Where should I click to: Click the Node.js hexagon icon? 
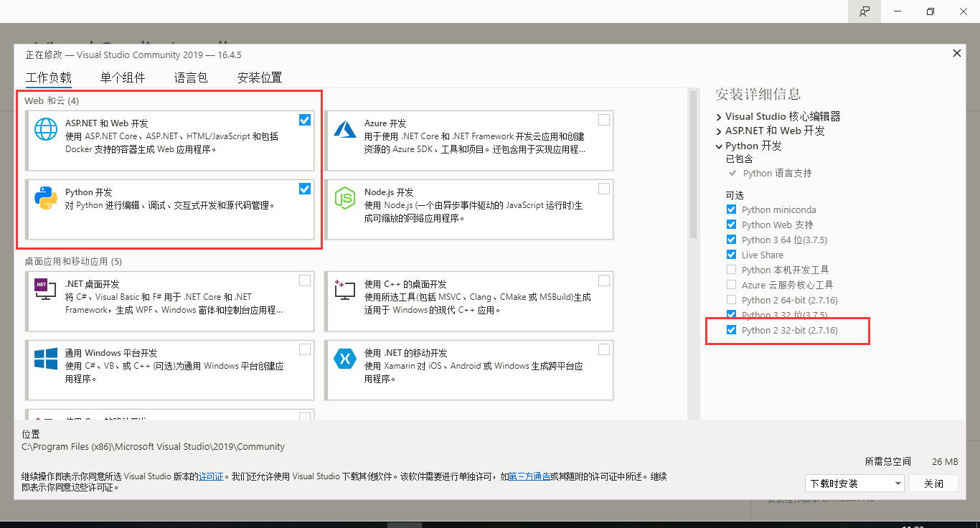[x=345, y=198]
